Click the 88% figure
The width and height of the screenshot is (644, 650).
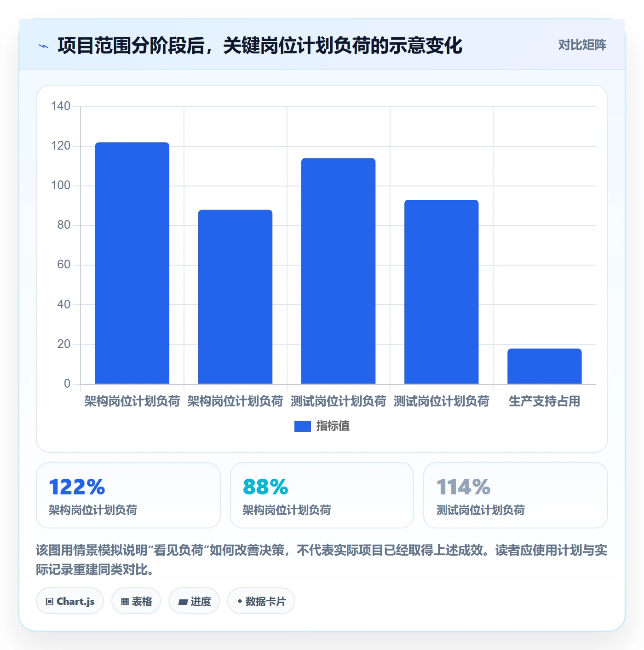click(x=265, y=487)
